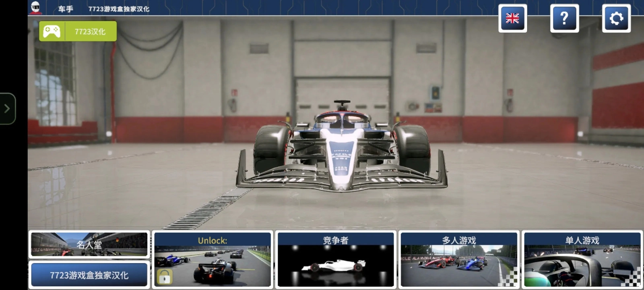This screenshot has width=644, height=290.
Task: Click the green gamepad icon
Action: point(52,31)
